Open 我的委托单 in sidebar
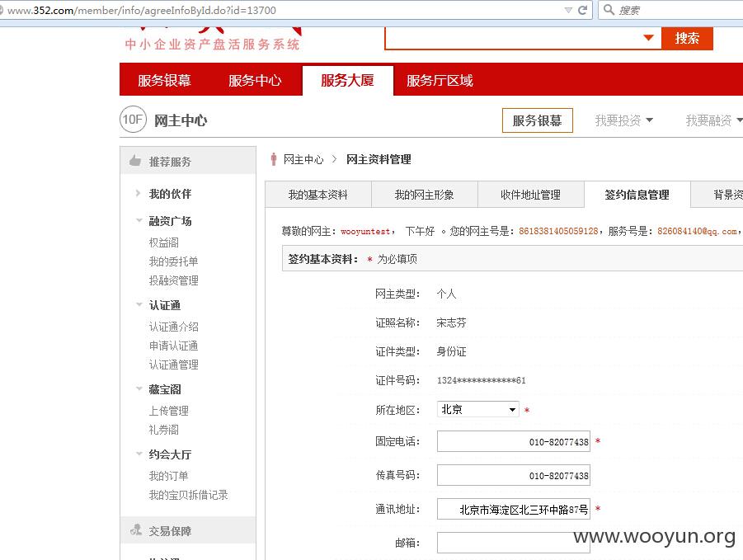This screenshot has width=743, height=560. (x=173, y=261)
